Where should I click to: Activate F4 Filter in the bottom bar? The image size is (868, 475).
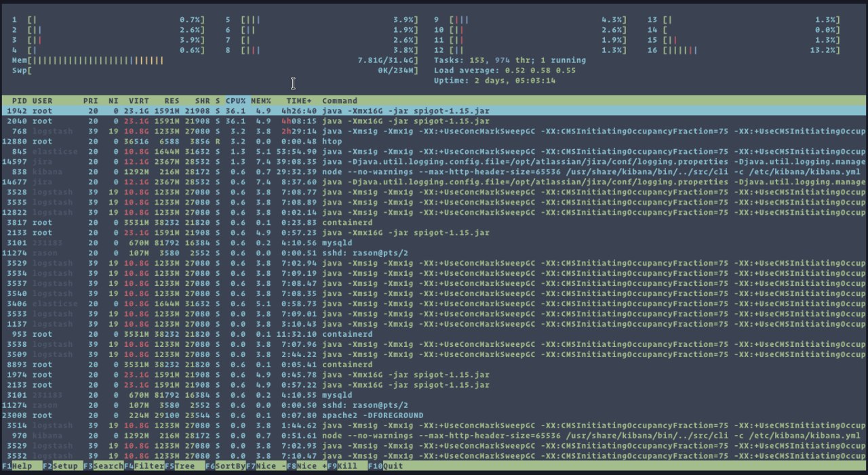[x=144, y=466]
